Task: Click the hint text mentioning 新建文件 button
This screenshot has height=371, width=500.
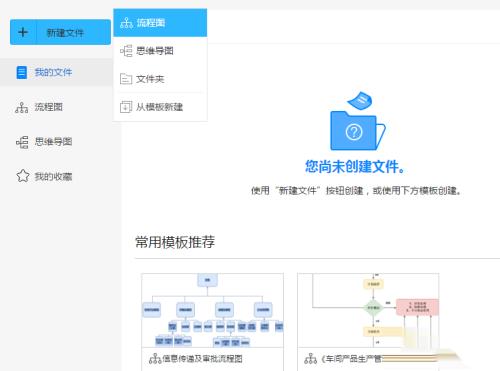Action: coord(356,191)
